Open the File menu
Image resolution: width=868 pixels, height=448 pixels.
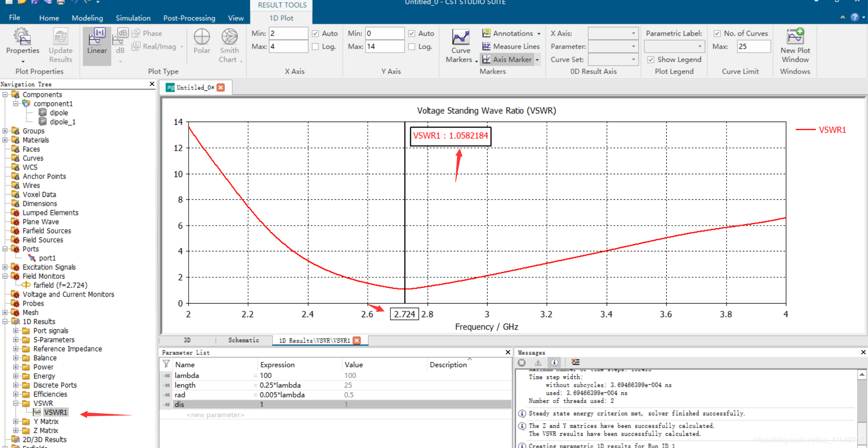point(15,18)
